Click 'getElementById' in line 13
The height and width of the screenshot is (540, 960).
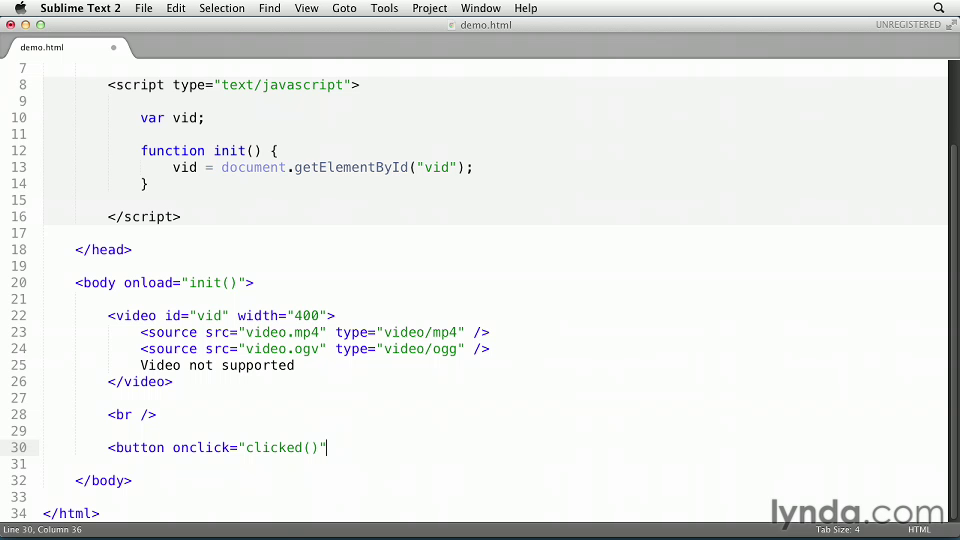(x=351, y=167)
